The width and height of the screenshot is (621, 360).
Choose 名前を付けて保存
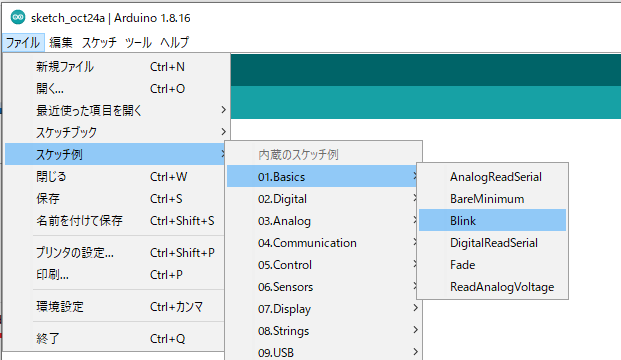click(115, 221)
